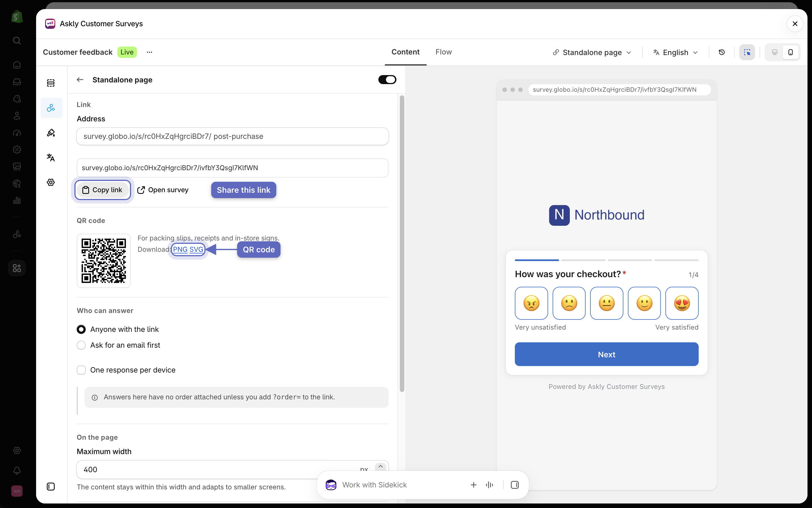Open the Marketing gauge icon in sidebar
812x508 pixels.
(x=17, y=133)
